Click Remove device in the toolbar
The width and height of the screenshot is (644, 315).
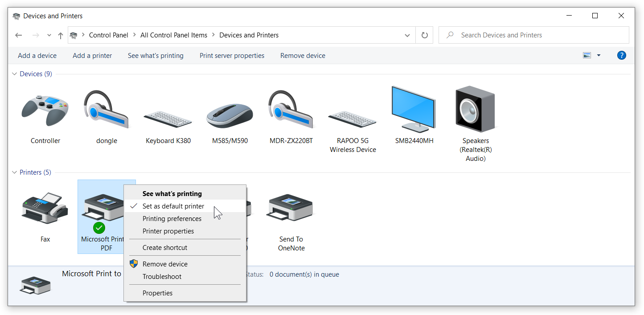pyautogui.click(x=303, y=56)
